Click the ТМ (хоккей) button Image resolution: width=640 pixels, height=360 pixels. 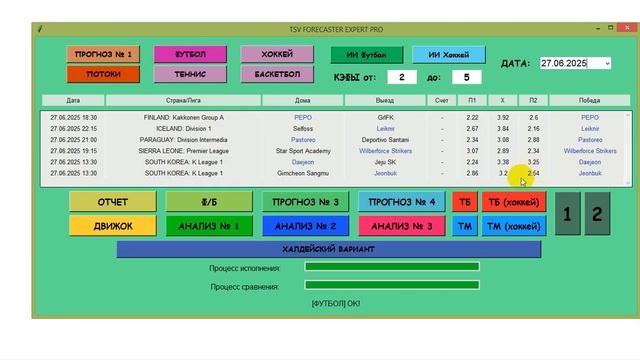tap(514, 226)
